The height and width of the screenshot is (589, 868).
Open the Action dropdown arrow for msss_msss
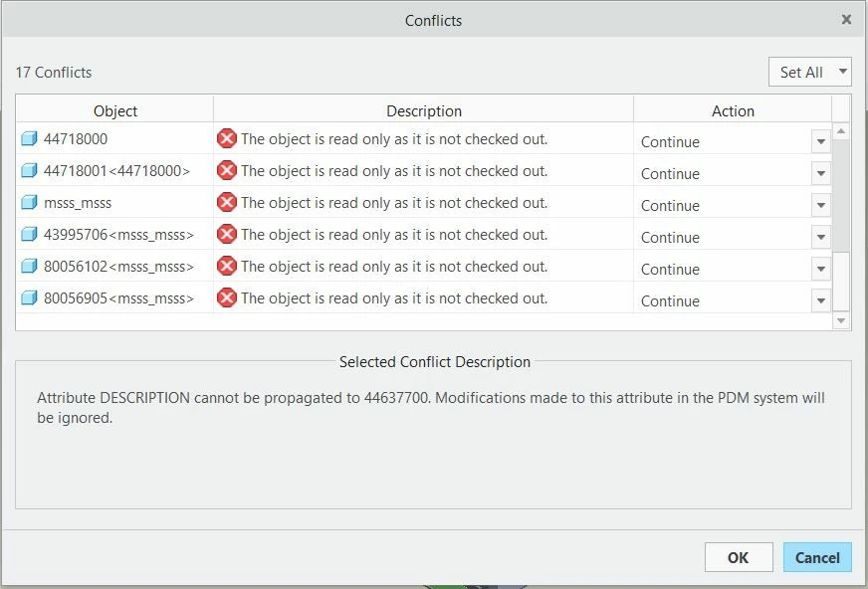(821, 205)
